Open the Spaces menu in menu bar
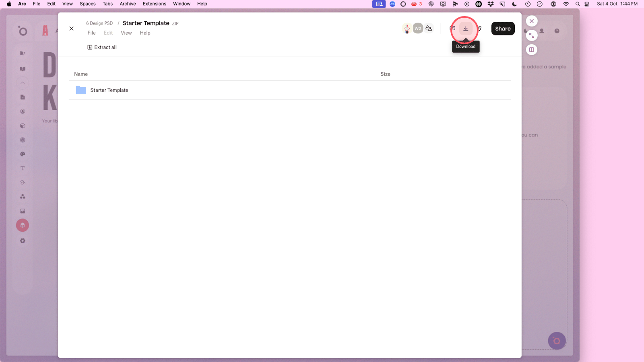Viewport: 644px width, 362px height. [88, 4]
